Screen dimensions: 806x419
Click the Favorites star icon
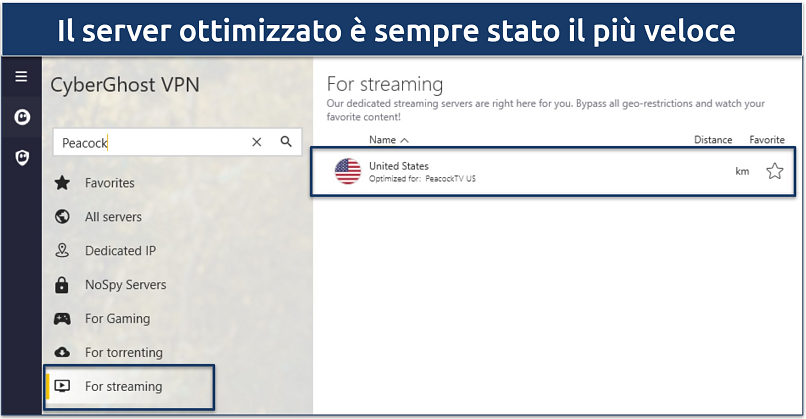(62, 183)
